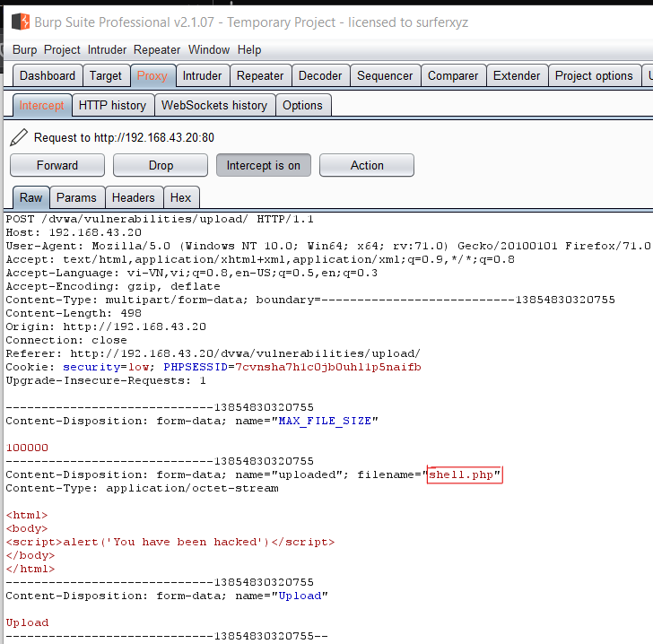Click the Origin header line
Image resolution: width=653 pixels, height=644 pixels.
tap(106, 326)
